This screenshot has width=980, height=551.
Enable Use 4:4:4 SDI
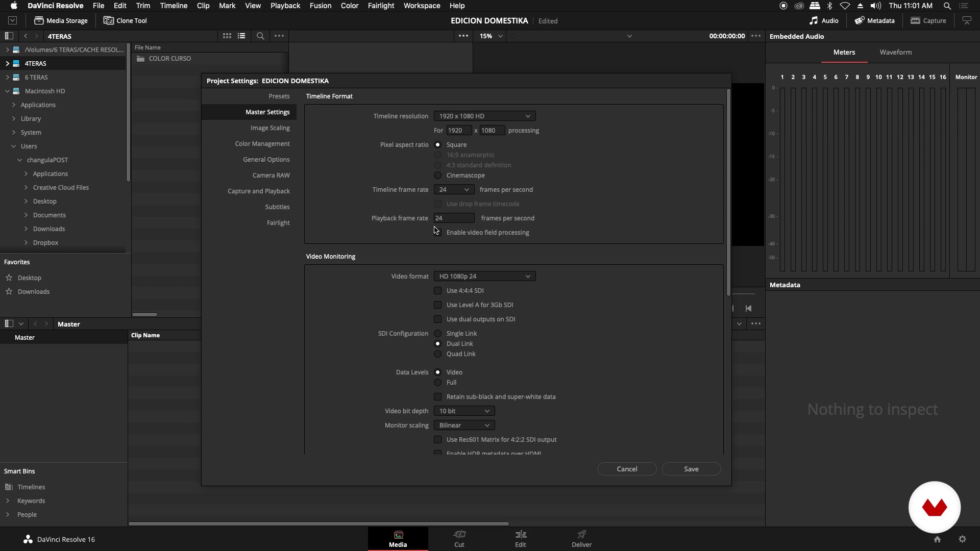click(437, 291)
